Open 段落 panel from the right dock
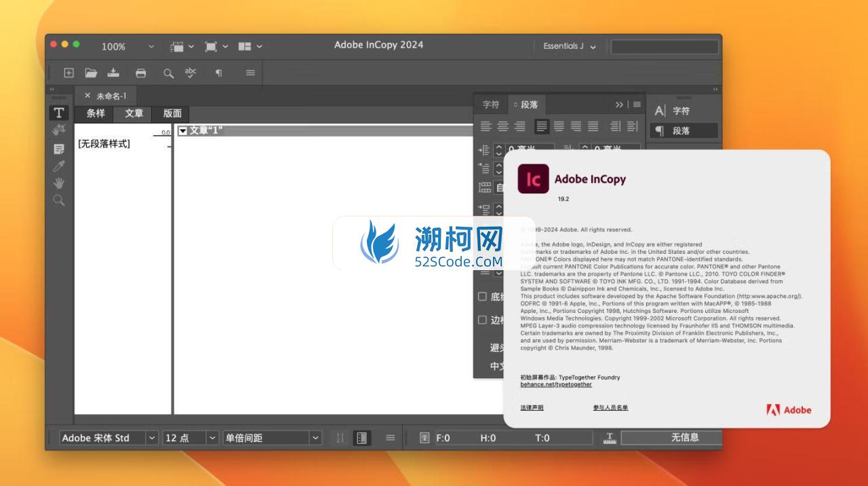868x486 pixels. coord(684,130)
